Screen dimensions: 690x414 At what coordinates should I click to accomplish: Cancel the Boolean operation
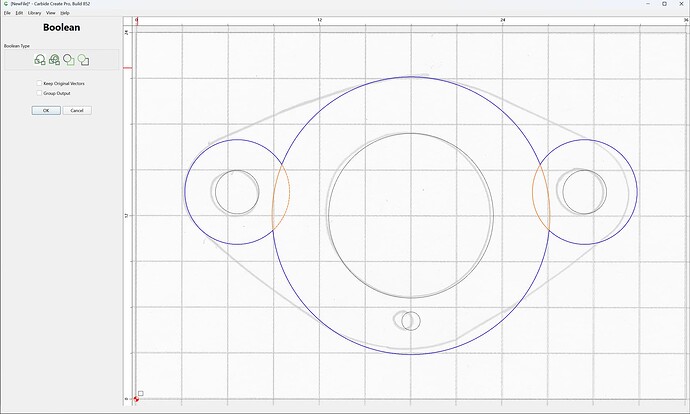(77, 110)
